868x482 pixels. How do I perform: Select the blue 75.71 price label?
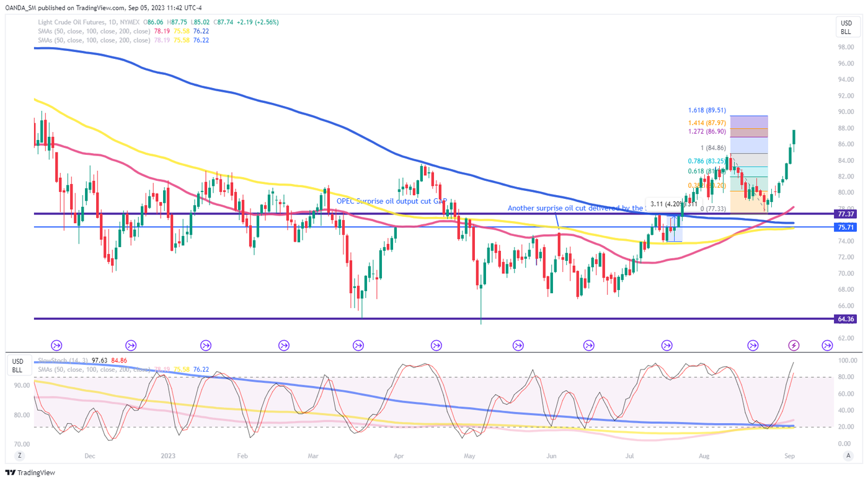click(846, 227)
